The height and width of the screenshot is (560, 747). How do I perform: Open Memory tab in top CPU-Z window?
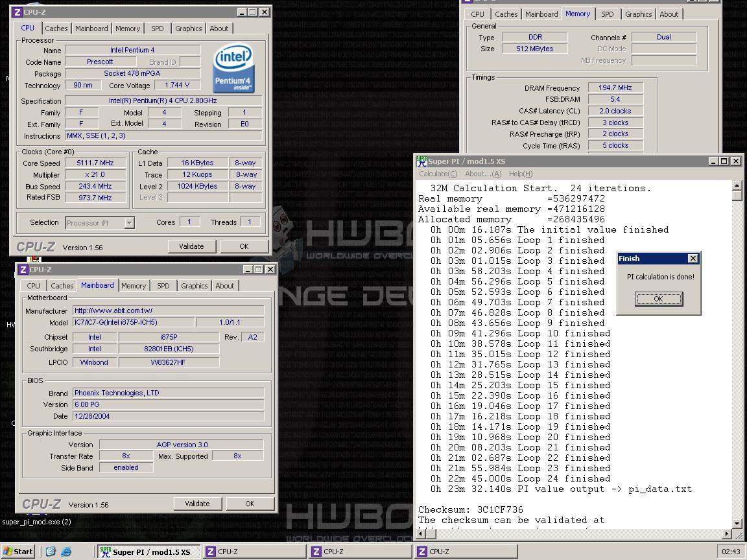(x=128, y=29)
